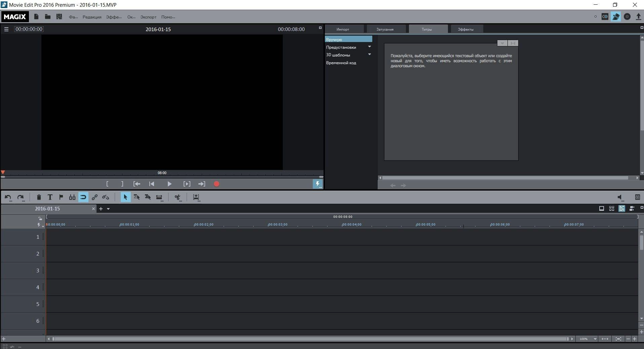Select the single-track move mouse mode

click(x=137, y=197)
